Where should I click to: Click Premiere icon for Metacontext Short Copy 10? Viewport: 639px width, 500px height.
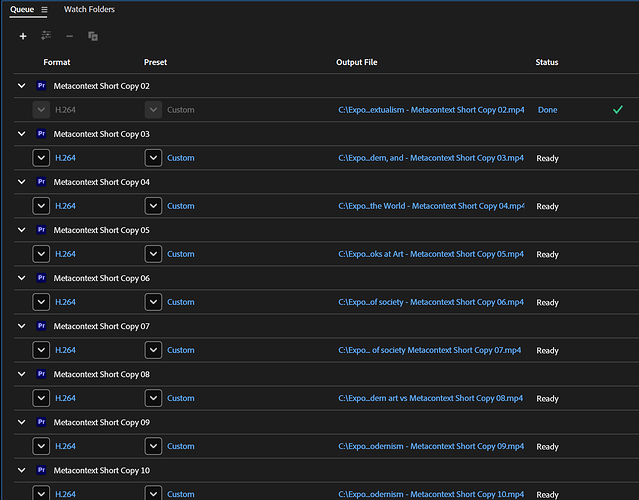[x=41, y=470]
